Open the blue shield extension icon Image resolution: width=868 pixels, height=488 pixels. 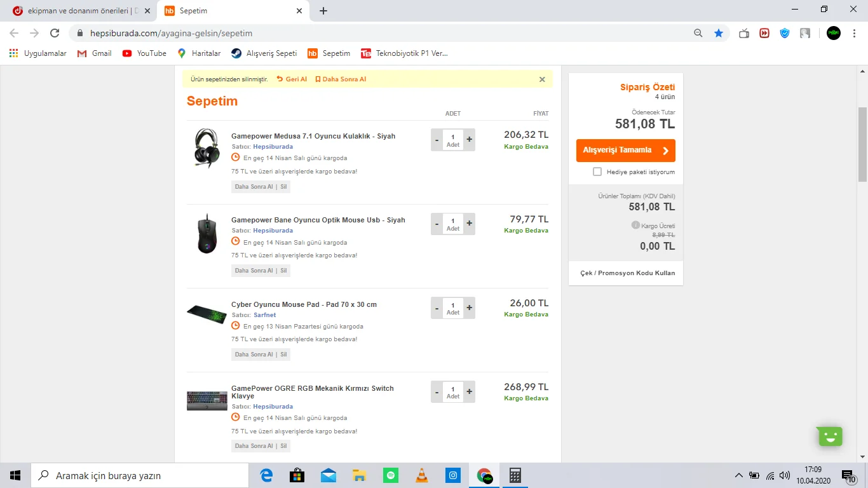tap(785, 33)
